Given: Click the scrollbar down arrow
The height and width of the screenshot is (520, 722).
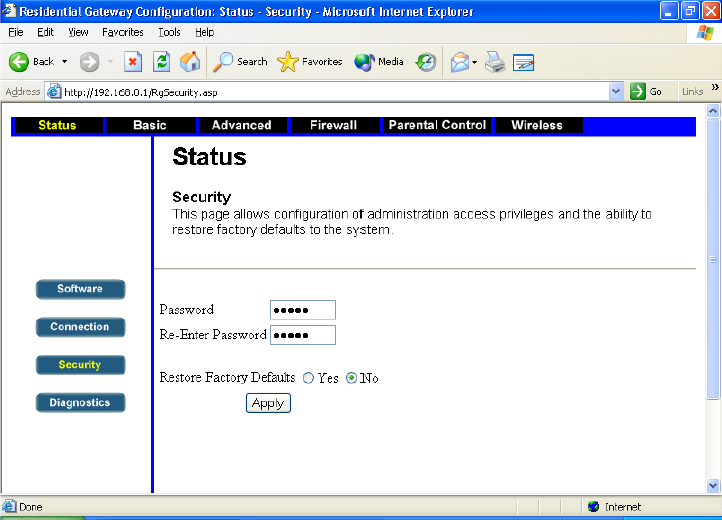Looking at the screenshot, I should coord(713,485).
